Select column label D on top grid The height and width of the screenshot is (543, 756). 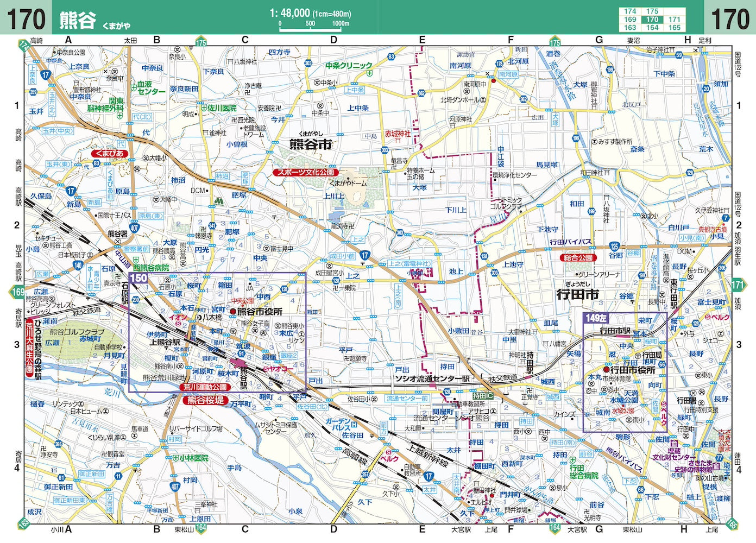(x=333, y=40)
